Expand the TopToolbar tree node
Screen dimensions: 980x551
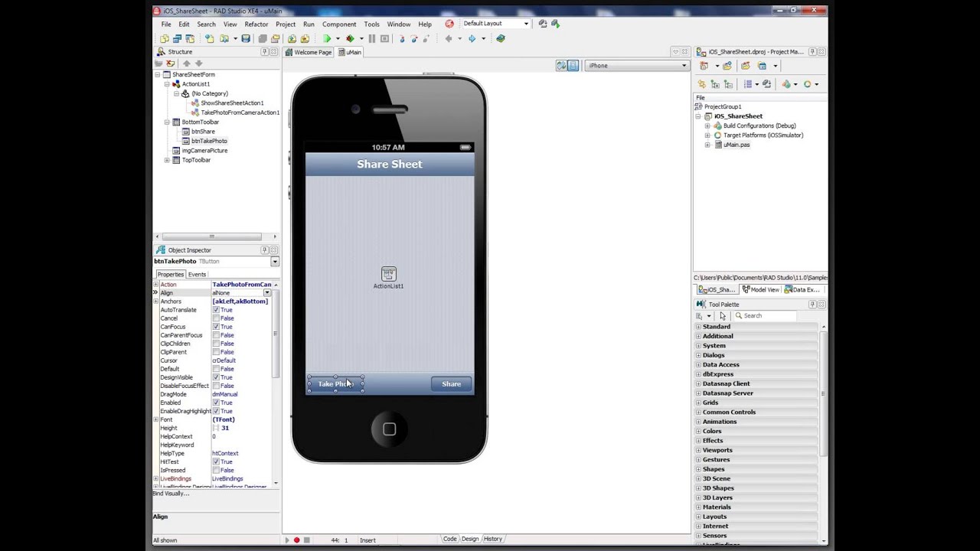coord(167,160)
